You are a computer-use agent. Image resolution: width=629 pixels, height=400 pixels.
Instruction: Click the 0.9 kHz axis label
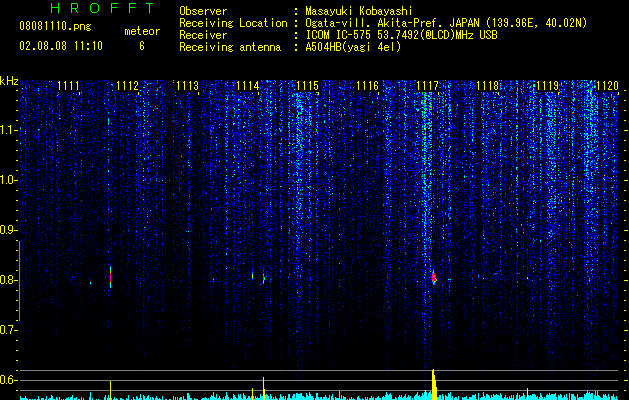[x=8, y=230]
